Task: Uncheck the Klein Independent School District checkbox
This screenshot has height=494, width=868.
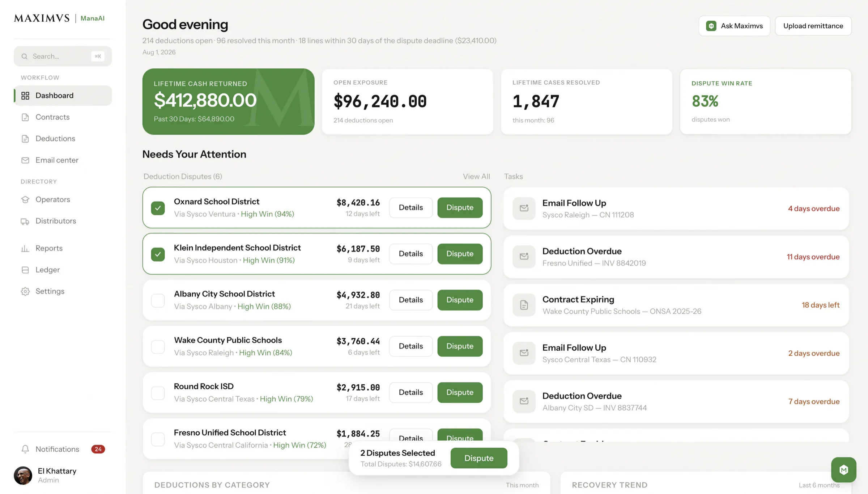Action: [158, 254]
